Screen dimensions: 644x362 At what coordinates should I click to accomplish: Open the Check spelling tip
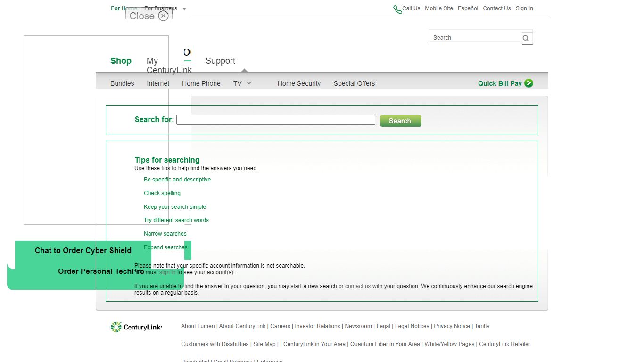[162, 193]
